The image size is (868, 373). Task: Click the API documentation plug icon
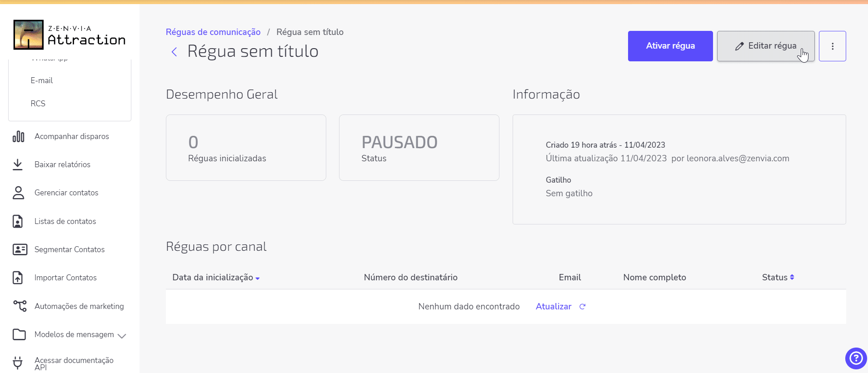18,363
